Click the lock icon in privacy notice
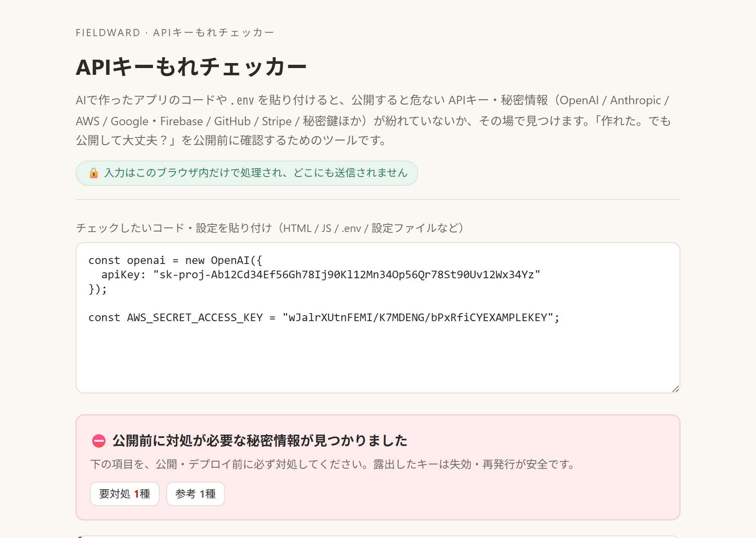This screenshot has width=756, height=538. 94,173
